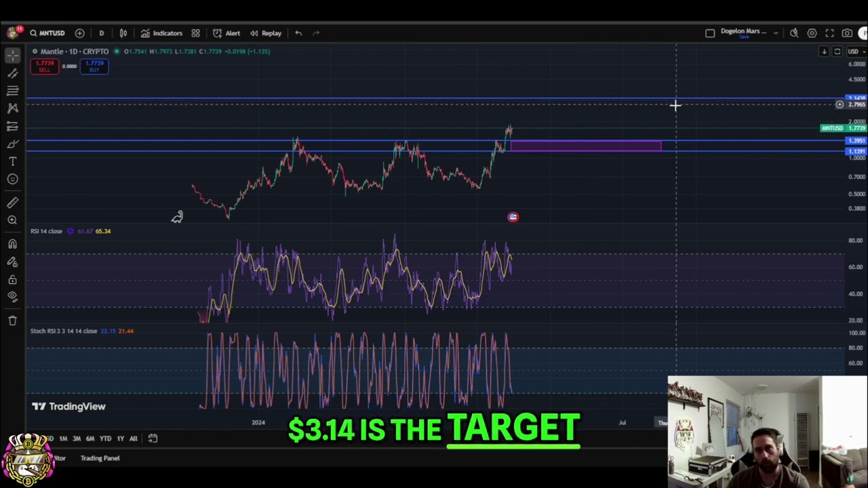The width and height of the screenshot is (868, 488).
Task: Redo the last chart action
Action: (x=316, y=33)
